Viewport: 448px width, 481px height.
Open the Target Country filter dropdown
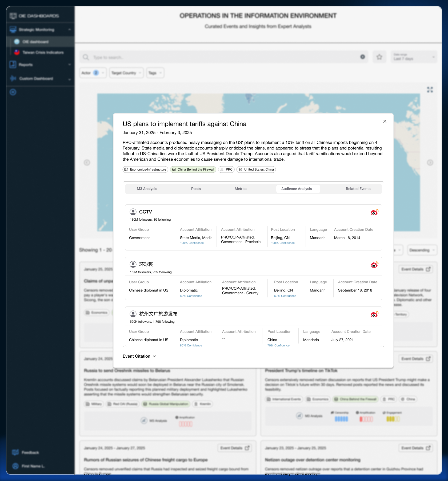(x=126, y=73)
